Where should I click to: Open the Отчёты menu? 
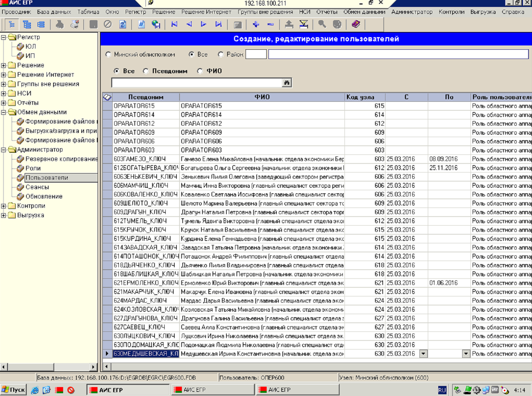327,12
